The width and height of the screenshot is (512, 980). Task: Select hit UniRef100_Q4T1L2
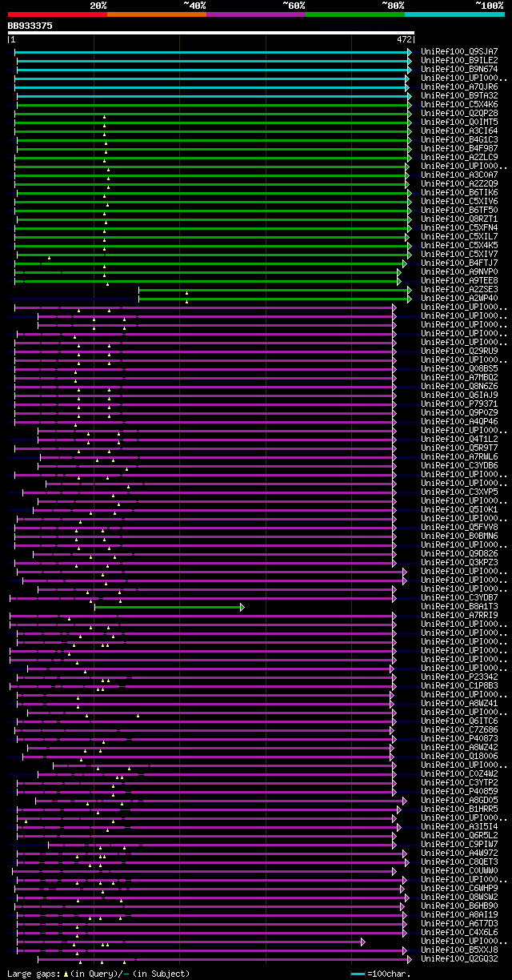click(459, 440)
